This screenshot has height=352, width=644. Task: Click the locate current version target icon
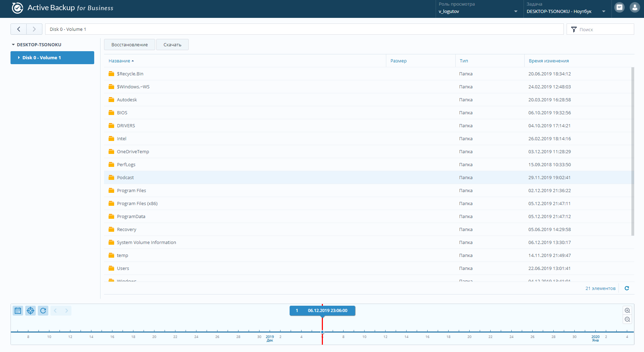coord(30,311)
